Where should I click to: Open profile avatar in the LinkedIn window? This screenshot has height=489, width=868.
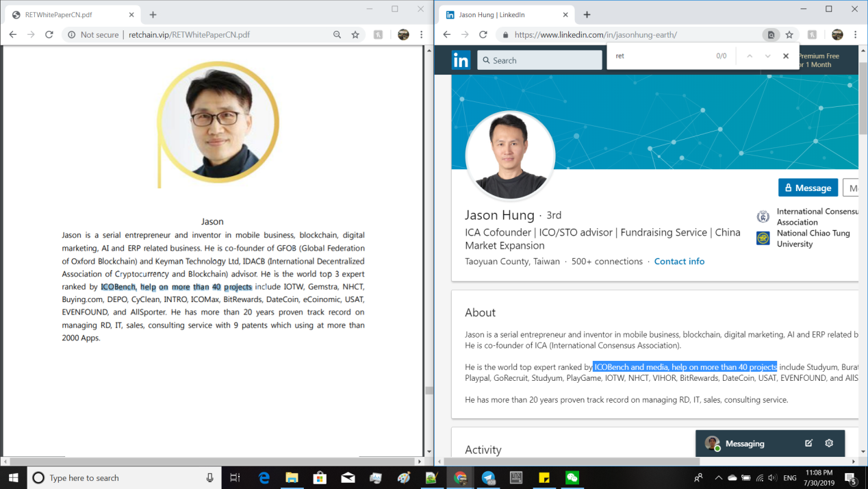click(x=837, y=34)
